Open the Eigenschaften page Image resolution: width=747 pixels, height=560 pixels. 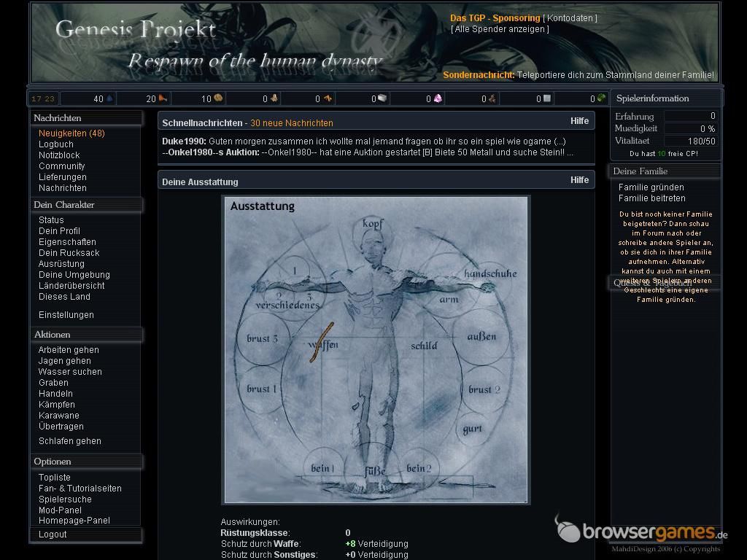click(x=67, y=242)
